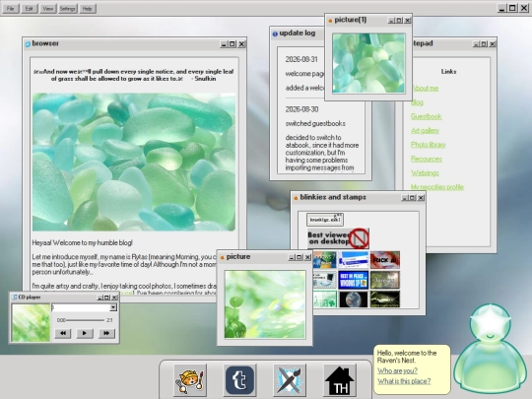Click the 'Who are you?' link
This screenshot has height=399, width=532.
397,370
